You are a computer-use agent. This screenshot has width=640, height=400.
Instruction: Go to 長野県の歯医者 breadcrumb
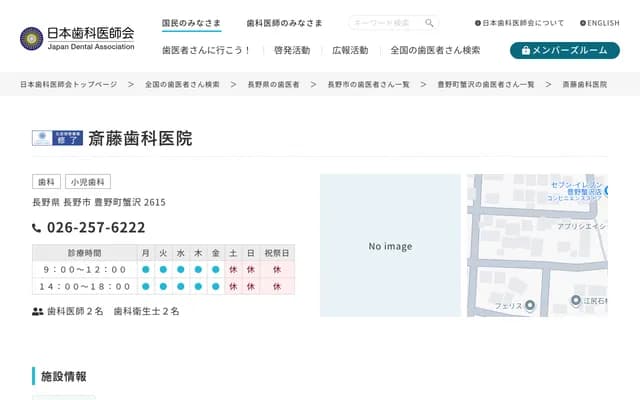pos(272,85)
